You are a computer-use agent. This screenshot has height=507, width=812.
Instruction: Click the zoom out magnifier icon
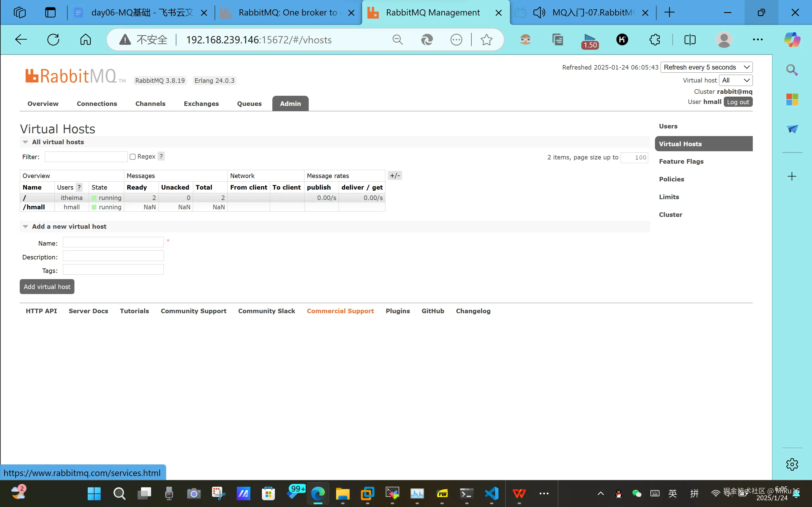(x=398, y=39)
